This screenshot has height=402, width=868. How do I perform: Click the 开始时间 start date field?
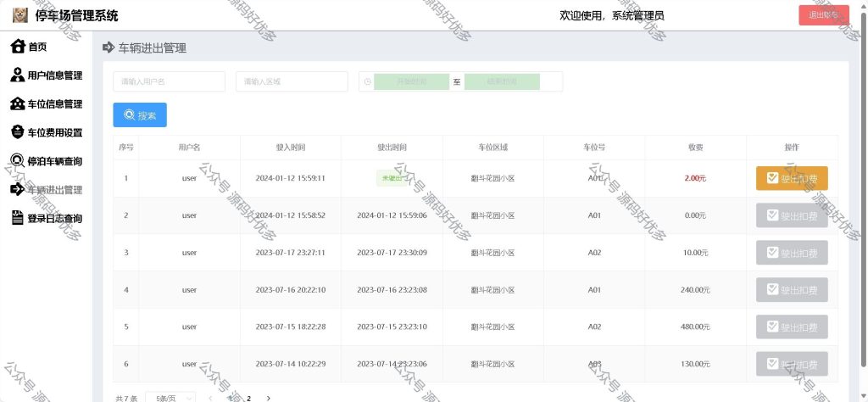[x=411, y=81]
